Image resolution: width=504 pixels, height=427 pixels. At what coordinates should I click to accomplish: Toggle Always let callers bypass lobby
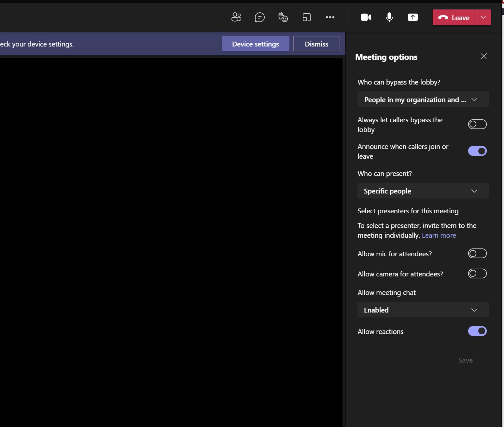coord(477,124)
